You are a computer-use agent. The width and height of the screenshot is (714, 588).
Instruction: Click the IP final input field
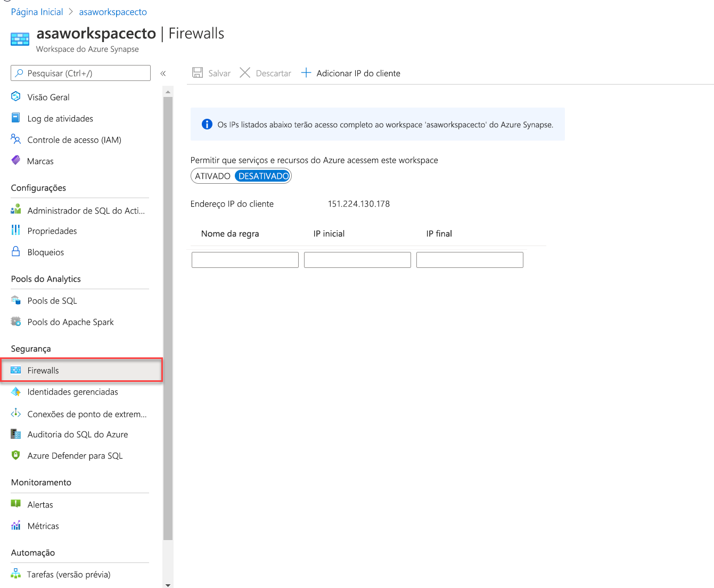(x=470, y=260)
